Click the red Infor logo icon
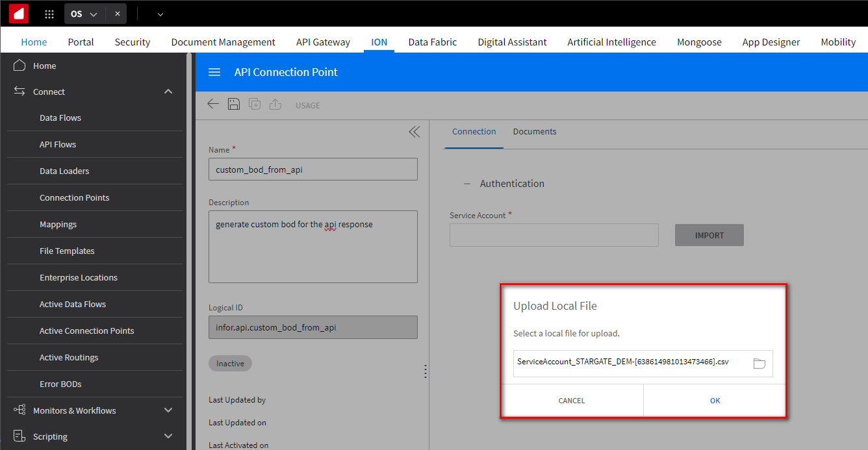This screenshot has height=450, width=868. 19,14
